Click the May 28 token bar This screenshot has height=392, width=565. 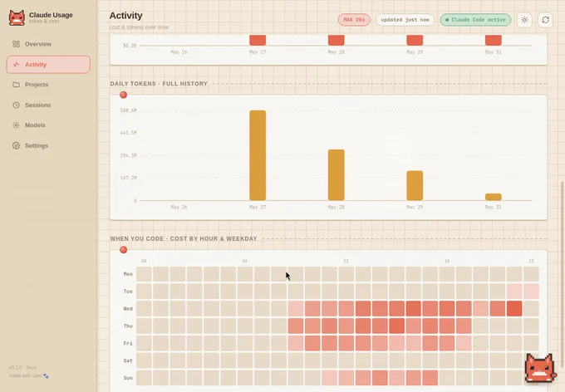pyautogui.click(x=337, y=174)
